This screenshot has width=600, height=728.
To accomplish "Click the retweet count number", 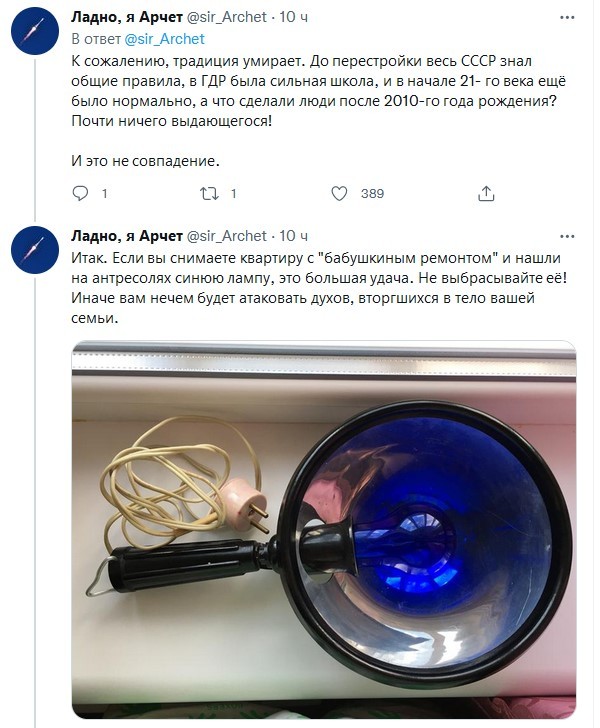I will (234, 194).
